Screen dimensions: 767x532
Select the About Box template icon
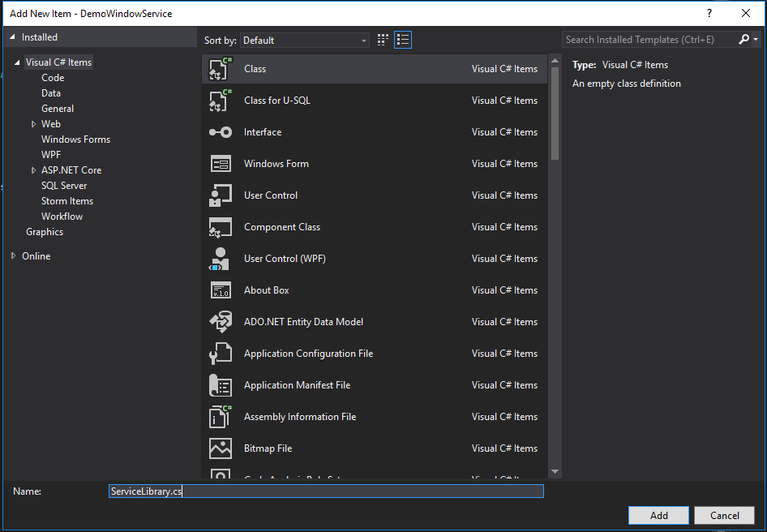[221, 290]
